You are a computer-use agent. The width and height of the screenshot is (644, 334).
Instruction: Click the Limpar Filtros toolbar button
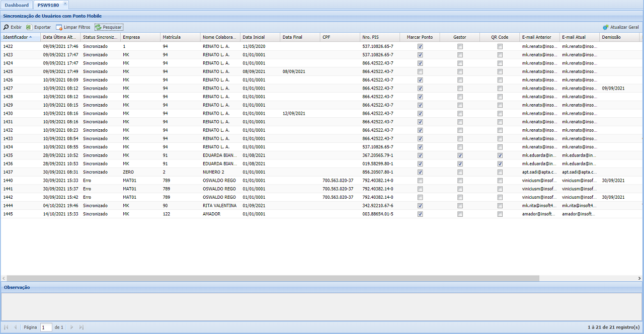pyautogui.click(x=73, y=27)
